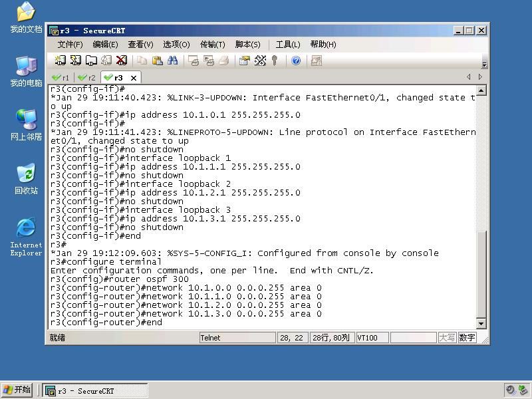The width and height of the screenshot is (532, 399).
Task: Open the 选项(O) menu
Action: point(176,45)
